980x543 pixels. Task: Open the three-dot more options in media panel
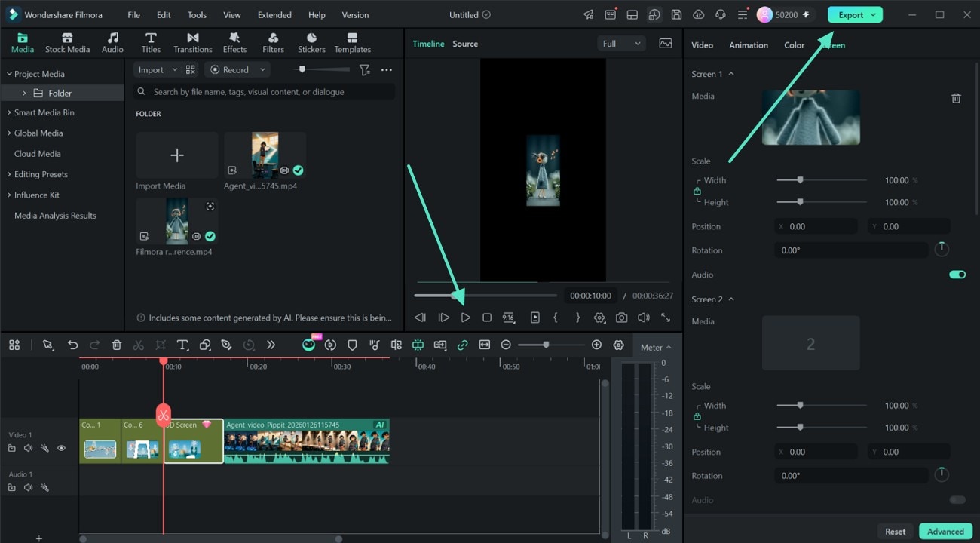pos(387,69)
